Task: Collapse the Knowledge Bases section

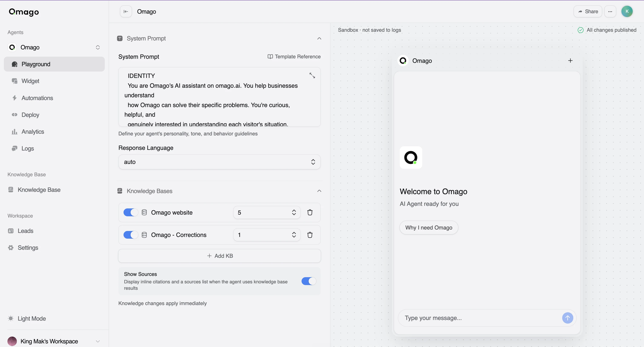Action: (319, 191)
